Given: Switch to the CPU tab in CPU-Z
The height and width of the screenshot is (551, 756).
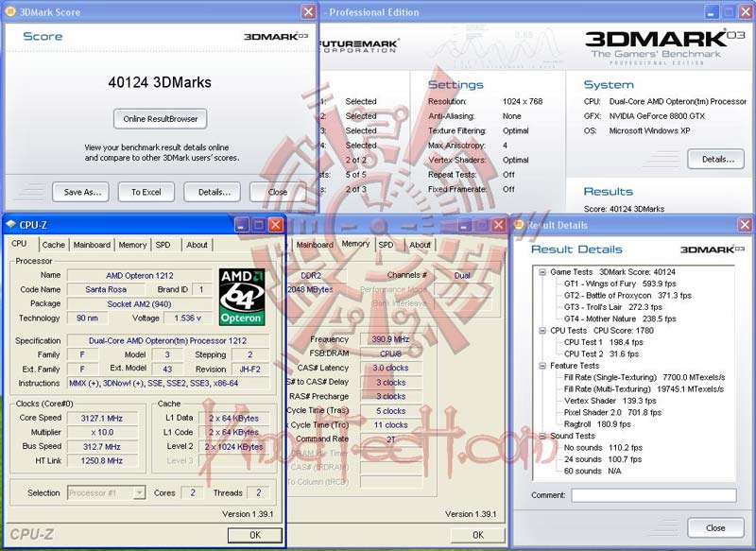Looking at the screenshot, I should tap(19, 244).
